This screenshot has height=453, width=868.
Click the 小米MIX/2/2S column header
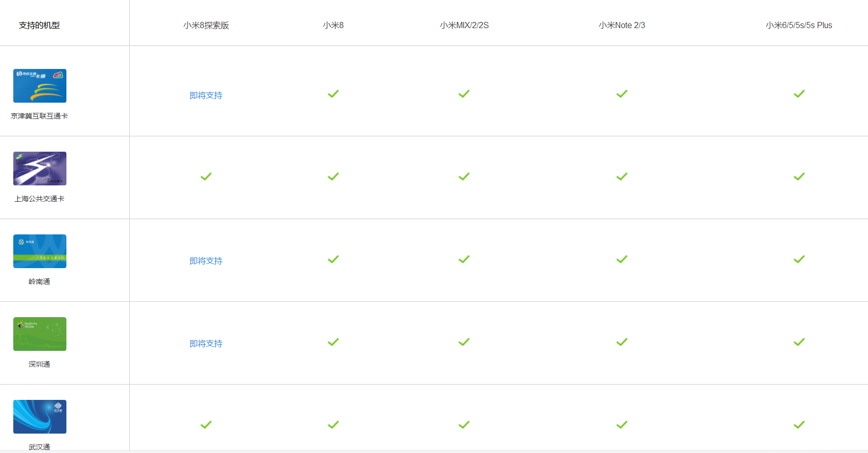point(464,26)
